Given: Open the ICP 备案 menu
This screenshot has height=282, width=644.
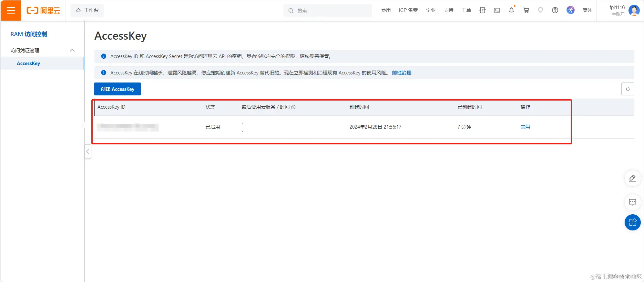Looking at the screenshot, I should (x=408, y=10).
